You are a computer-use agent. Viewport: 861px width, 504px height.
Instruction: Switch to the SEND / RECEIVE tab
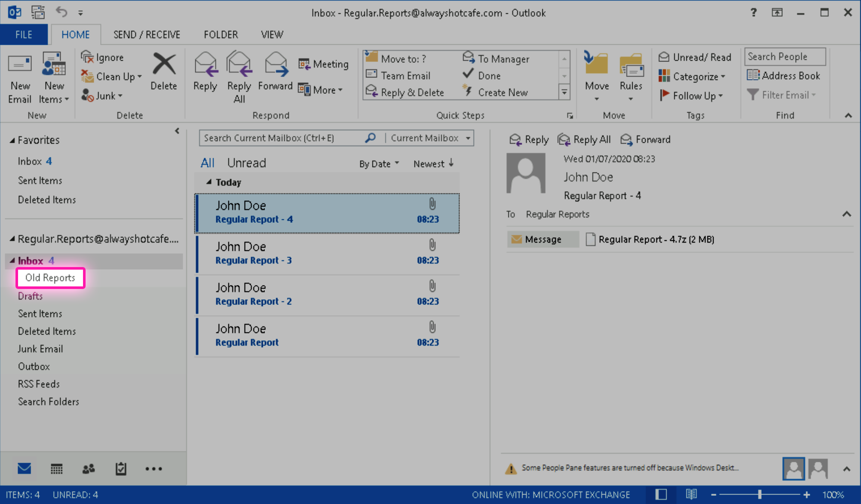146,34
